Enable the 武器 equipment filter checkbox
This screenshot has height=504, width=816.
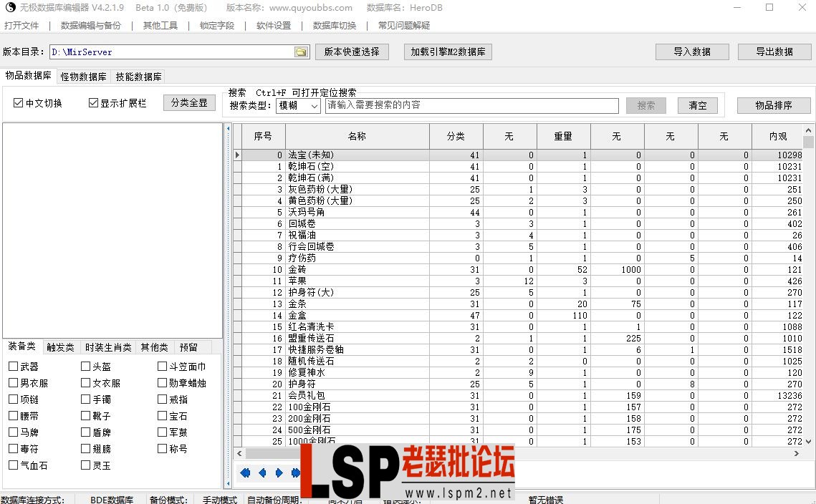tap(14, 367)
